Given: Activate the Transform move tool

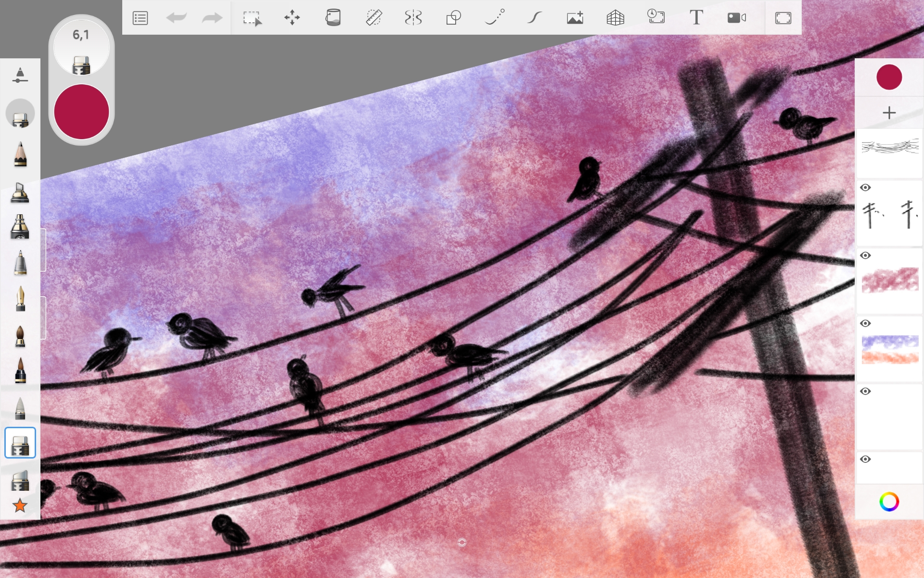Looking at the screenshot, I should (292, 18).
